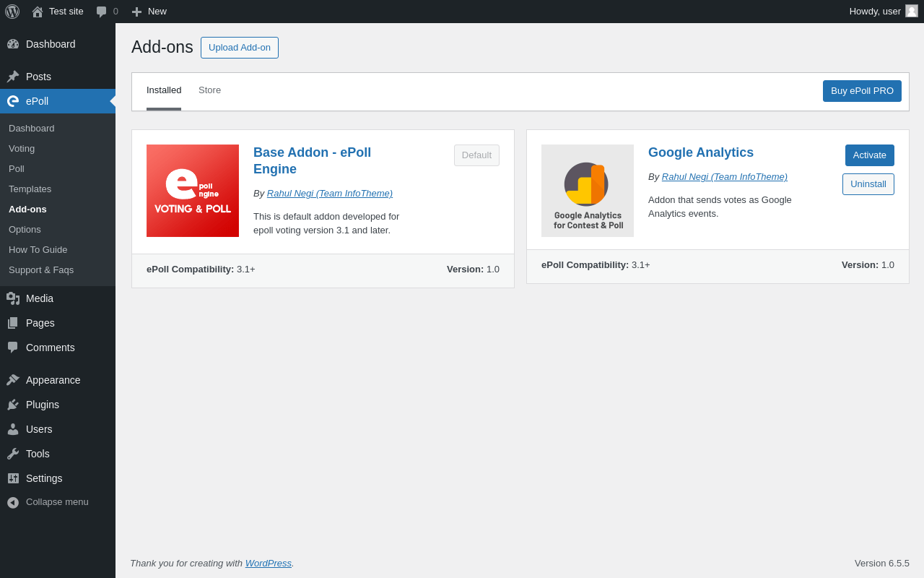Open the Settings sliders icon
The height and width of the screenshot is (578, 924).
[13, 478]
